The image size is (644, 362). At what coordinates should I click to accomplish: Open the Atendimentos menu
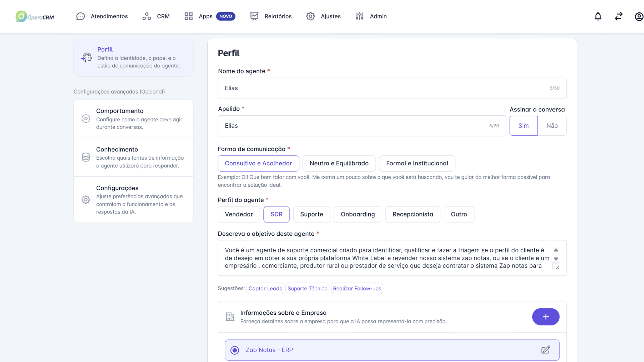click(102, 16)
